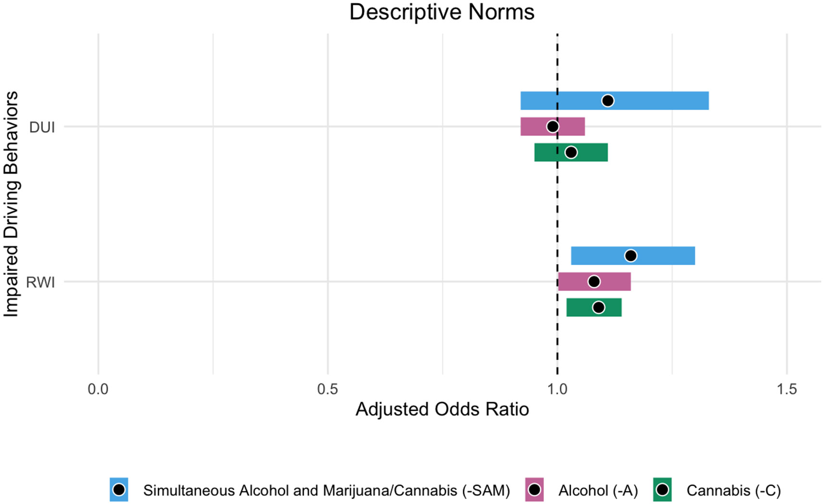This screenshot has height=504, width=825.
Task: Click the Cannabis (-C) legend text
Action: (x=733, y=491)
